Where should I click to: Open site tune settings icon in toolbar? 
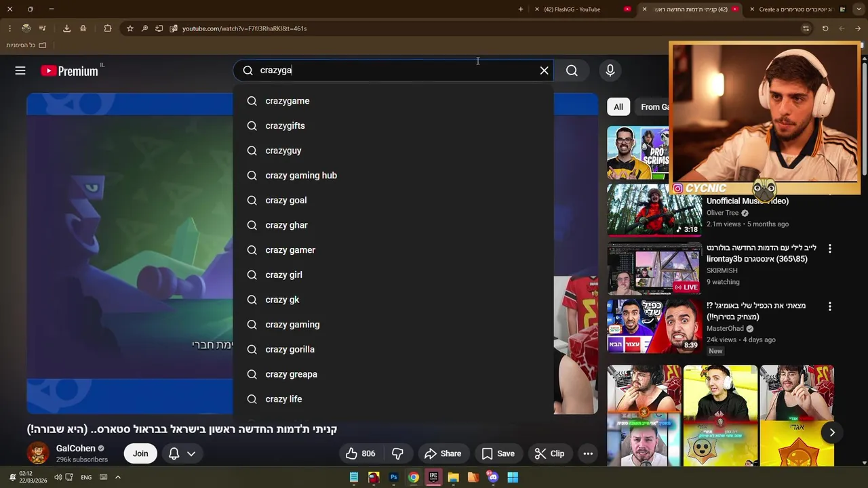click(x=806, y=28)
